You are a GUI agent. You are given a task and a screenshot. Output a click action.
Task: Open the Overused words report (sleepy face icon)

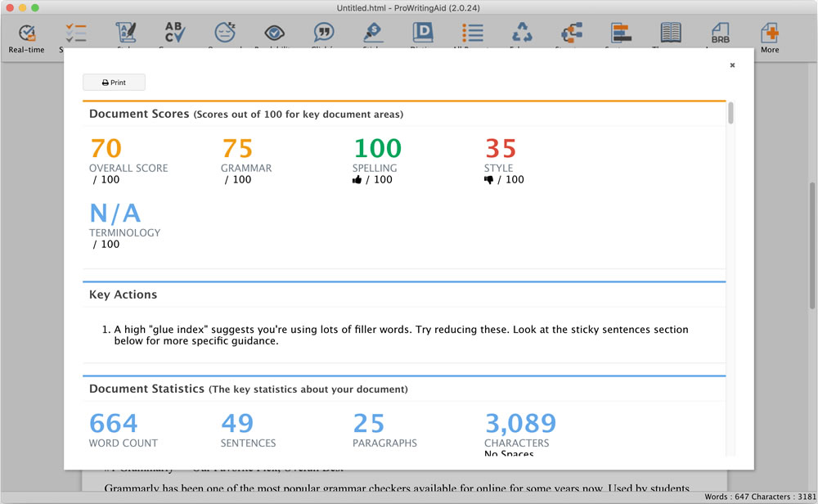(x=225, y=33)
